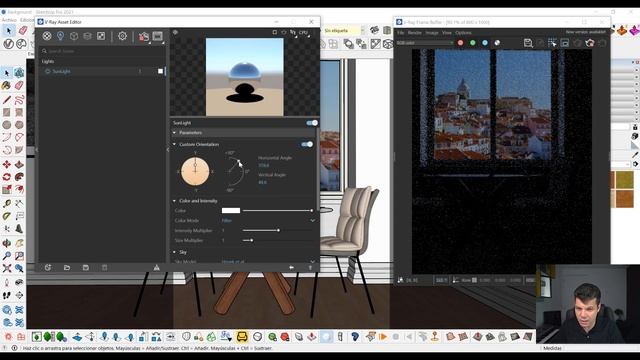Click the horizontal sun orientation dial
The height and width of the screenshot is (360, 640).
[x=195, y=171]
